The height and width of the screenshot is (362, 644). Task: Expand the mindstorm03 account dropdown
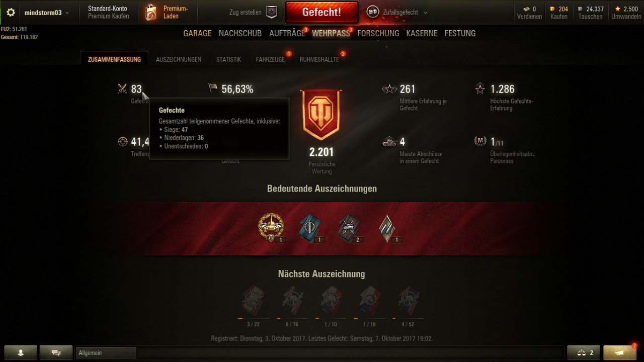click(47, 13)
